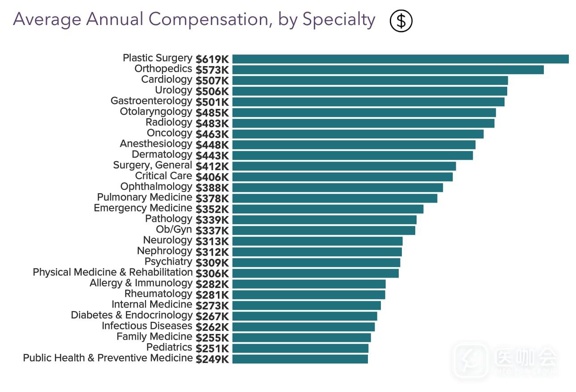
Task: Select the Oncology bar
Action: (358, 134)
